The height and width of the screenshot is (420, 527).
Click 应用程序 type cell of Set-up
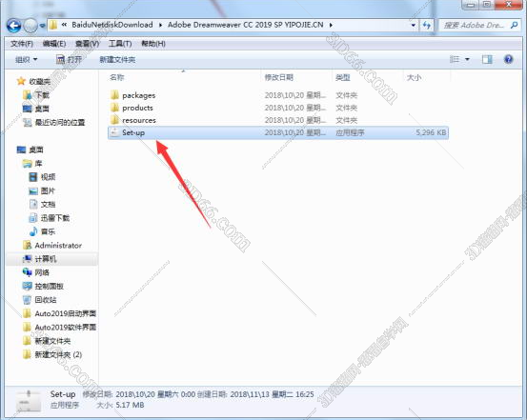click(x=350, y=132)
